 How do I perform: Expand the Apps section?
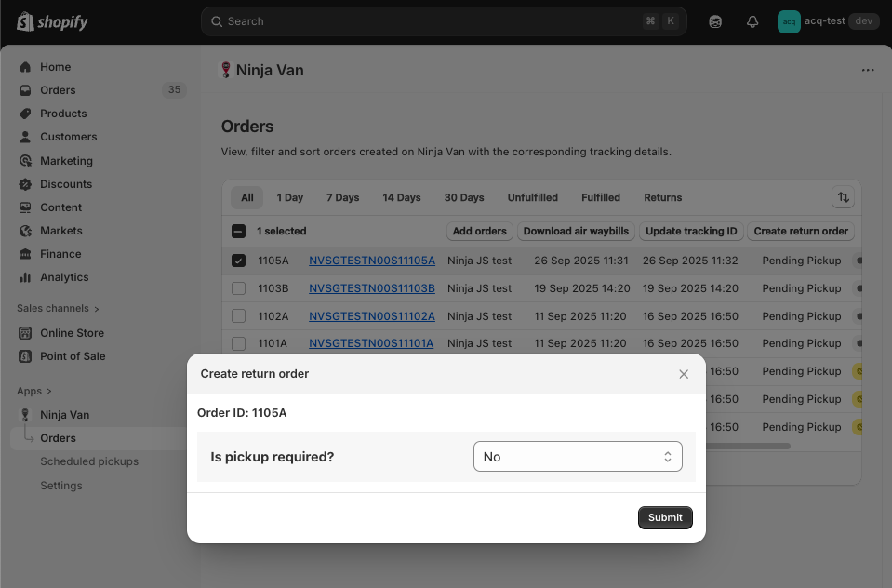34,391
